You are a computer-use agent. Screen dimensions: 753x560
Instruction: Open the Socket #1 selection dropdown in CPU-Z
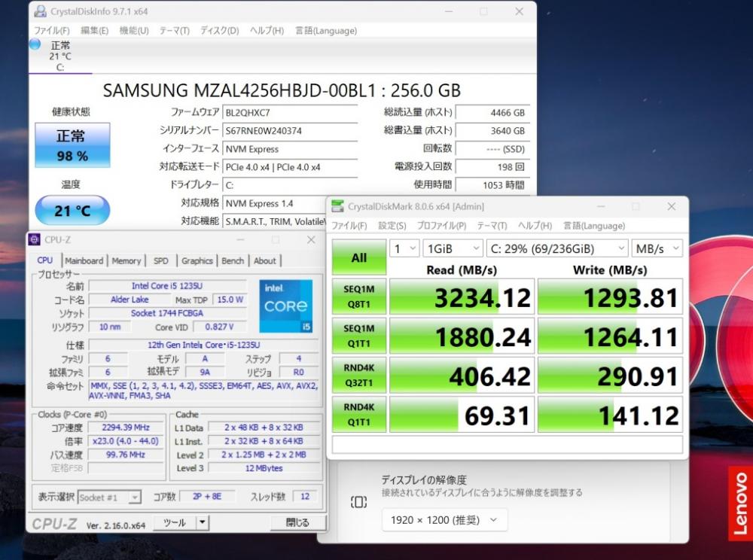[x=109, y=497]
